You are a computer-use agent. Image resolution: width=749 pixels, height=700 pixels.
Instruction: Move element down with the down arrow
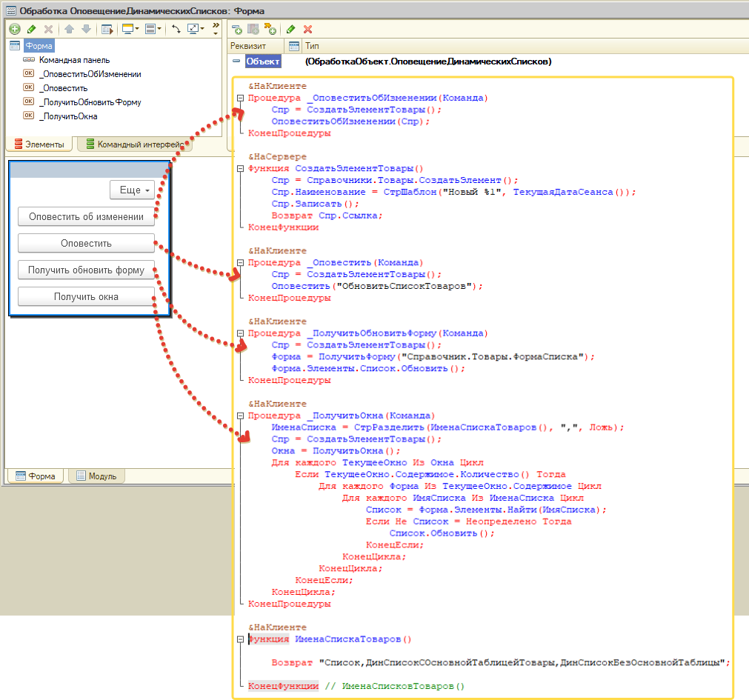86,29
